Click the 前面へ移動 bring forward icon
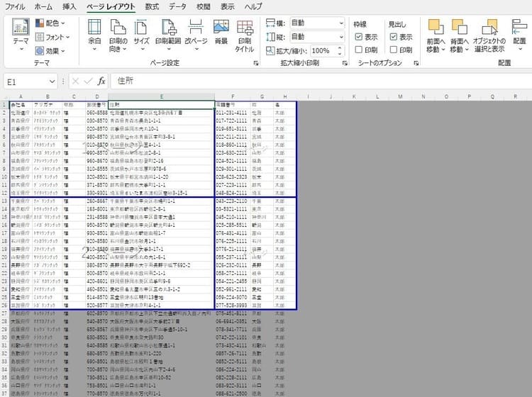 point(436,27)
